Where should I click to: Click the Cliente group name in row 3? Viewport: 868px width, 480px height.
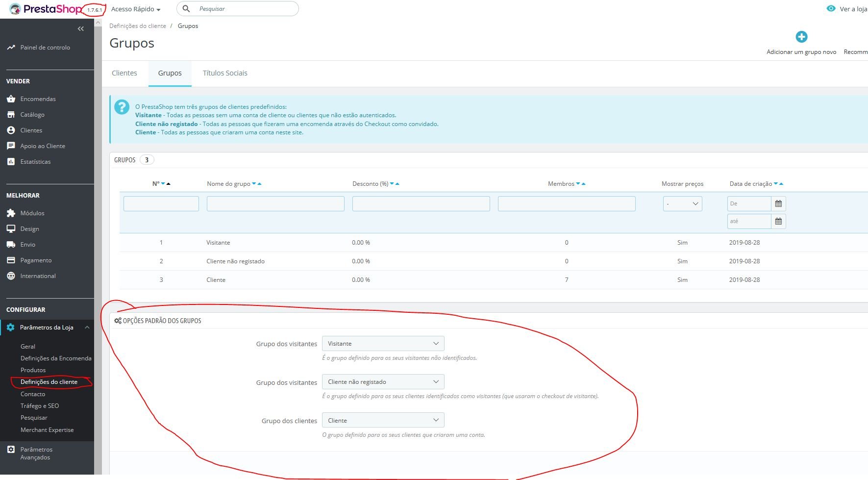pos(216,280)
